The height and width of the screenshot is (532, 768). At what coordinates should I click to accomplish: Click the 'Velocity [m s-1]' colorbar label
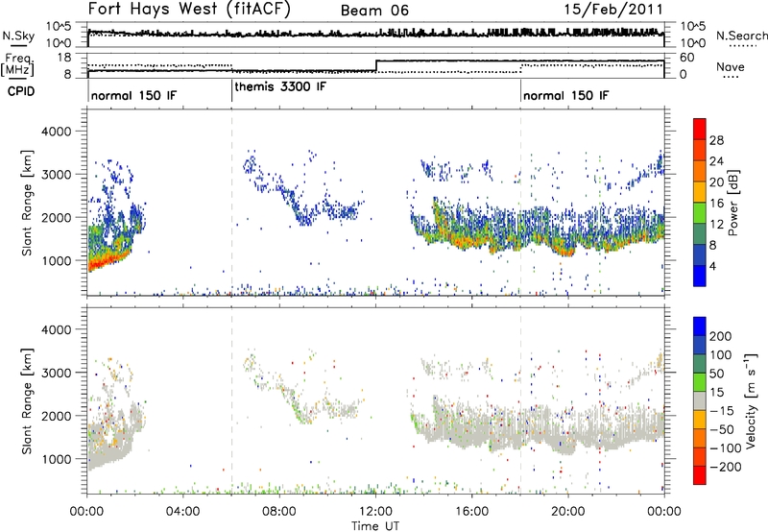pos(750,400)
